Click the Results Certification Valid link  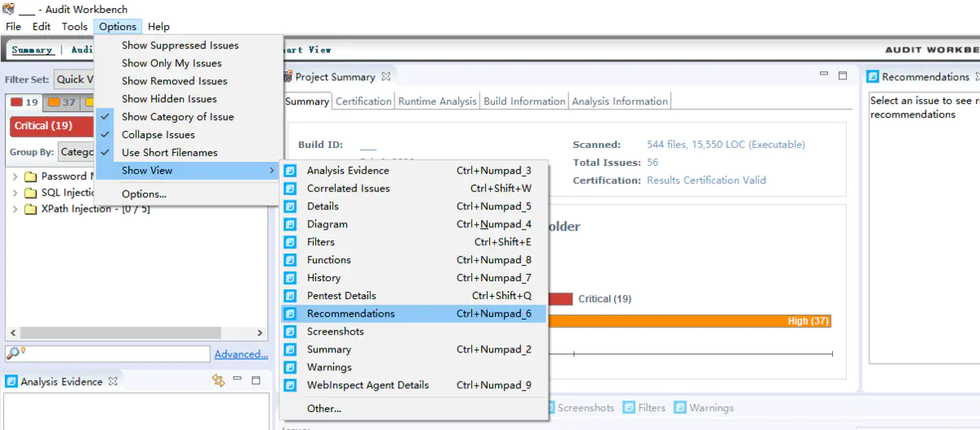click(x=706, y=181)
